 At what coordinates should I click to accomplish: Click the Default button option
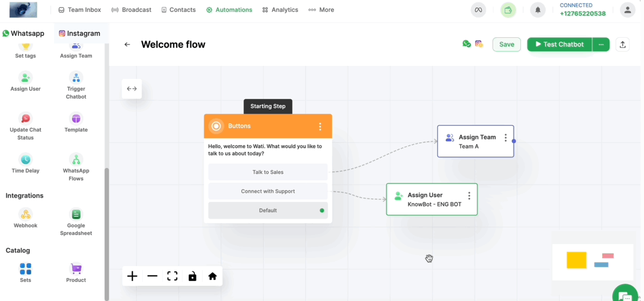click(x=268, y=210)
